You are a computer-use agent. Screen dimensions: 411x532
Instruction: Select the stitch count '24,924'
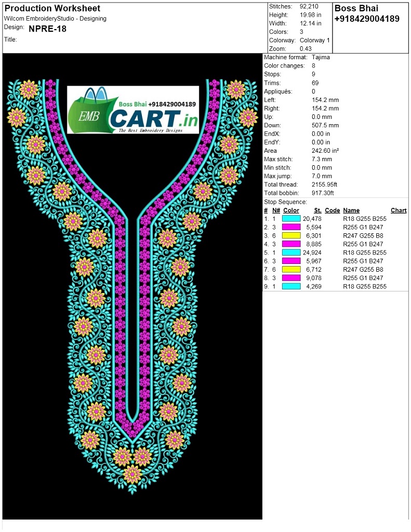point(312,253)
